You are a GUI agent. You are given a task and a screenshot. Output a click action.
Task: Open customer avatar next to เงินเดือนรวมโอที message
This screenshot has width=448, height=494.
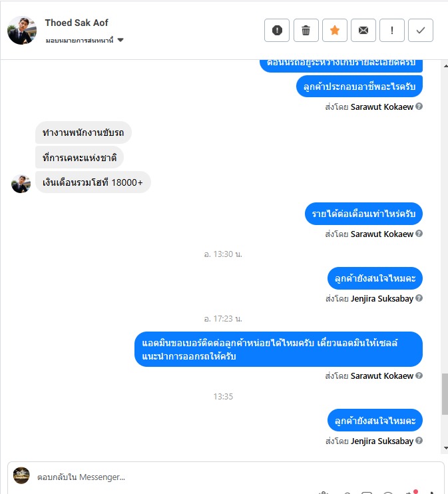tap(21, 184)
